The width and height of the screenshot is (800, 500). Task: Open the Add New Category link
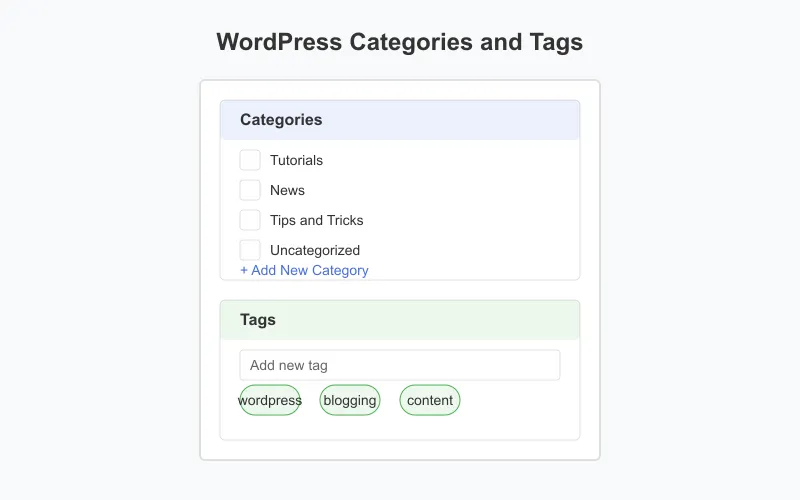[x=304, y=270]
